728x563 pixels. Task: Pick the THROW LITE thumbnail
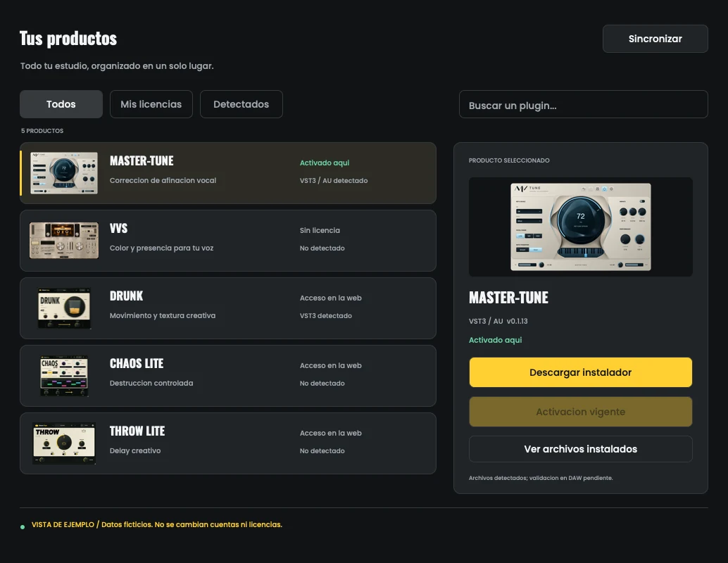click(64, 443)
